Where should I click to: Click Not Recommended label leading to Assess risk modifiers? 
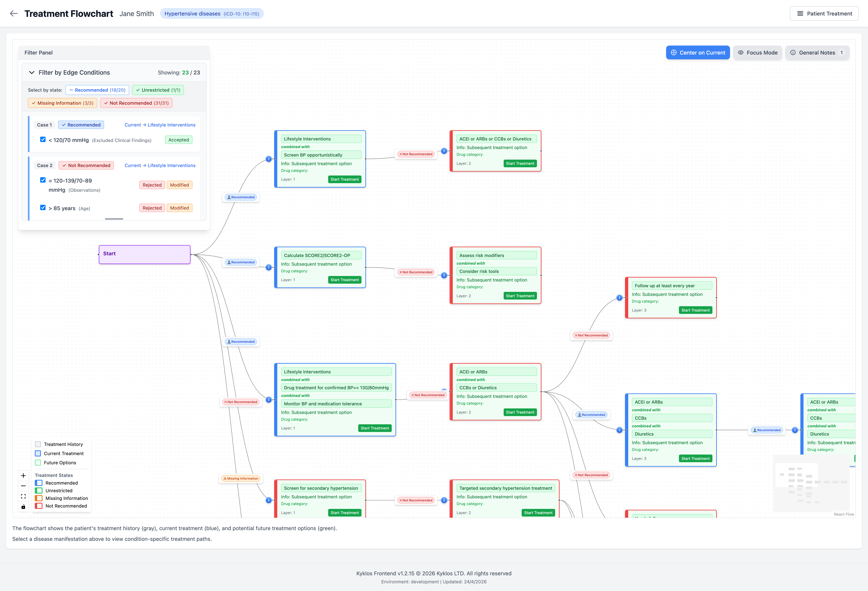[416, 272]
